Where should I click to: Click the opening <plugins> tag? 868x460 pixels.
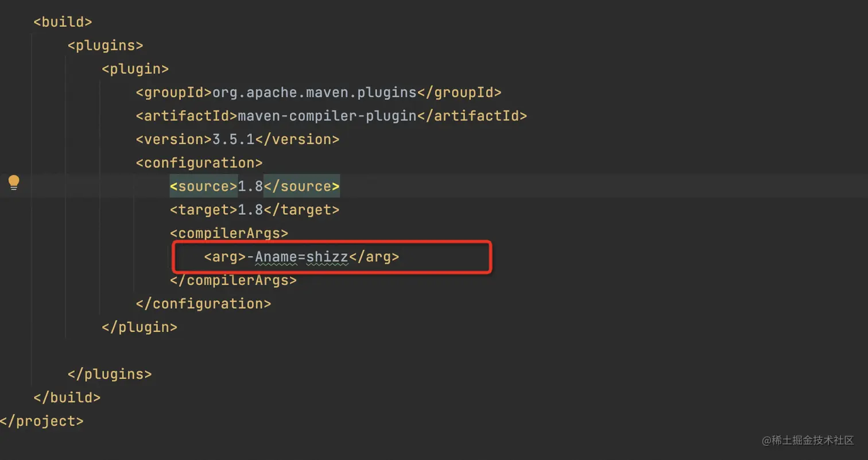tap(105, 45)
